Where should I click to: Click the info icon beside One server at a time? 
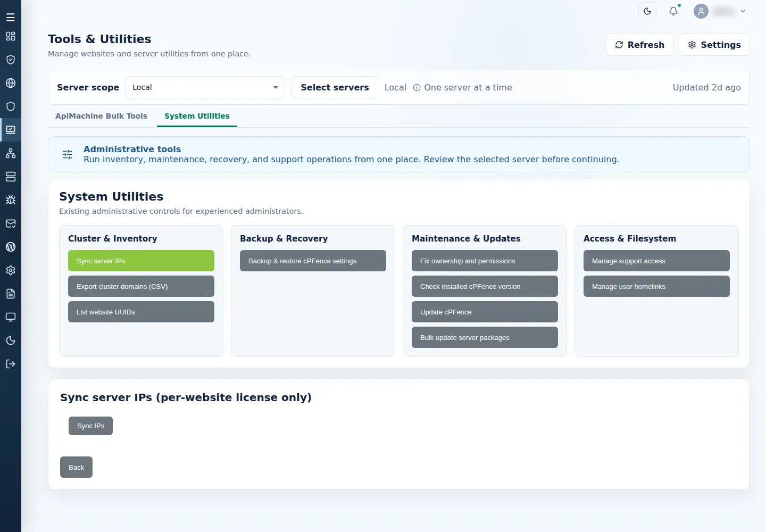[x=417, y=88]
